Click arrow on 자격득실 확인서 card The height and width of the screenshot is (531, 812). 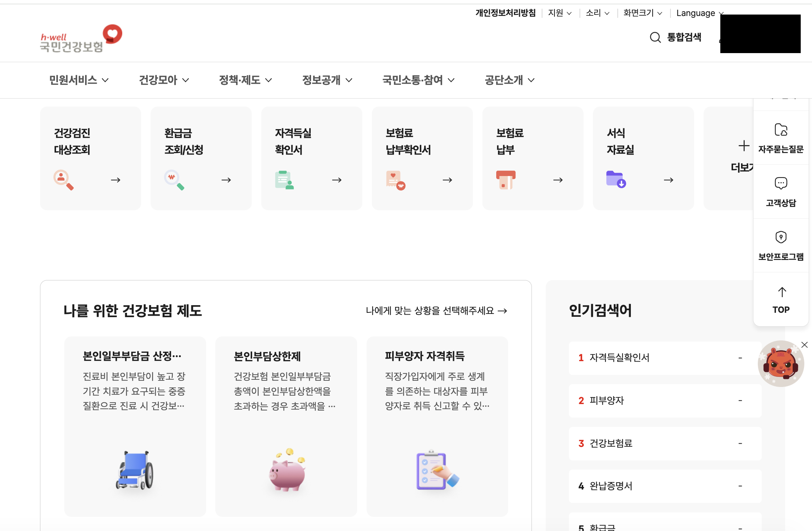337,180
